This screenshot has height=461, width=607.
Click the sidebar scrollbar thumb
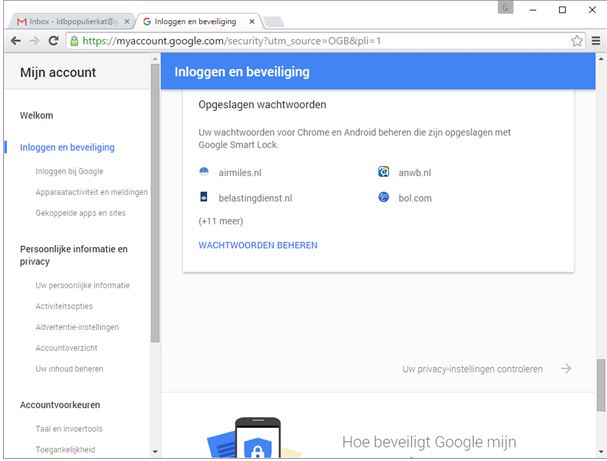coord(155,203)
